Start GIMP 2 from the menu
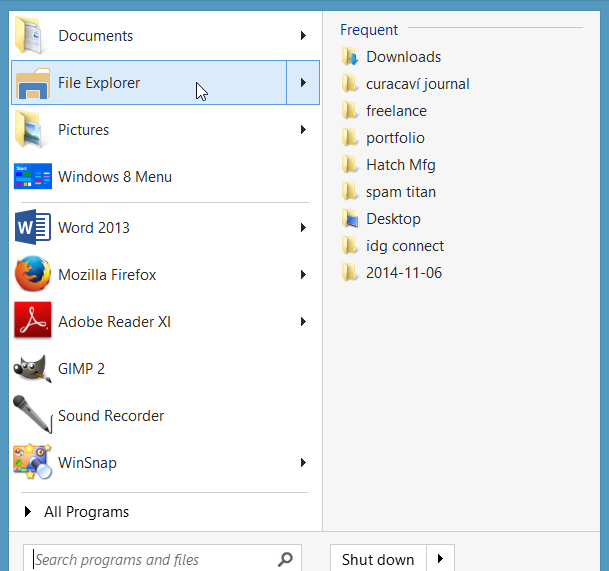The width and height of the screenshot is (609, 571). pos(165,368)
